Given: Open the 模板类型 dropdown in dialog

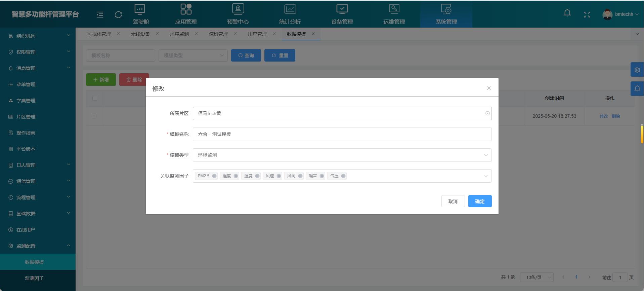Looking at the screenshot, I should [342, 155].
